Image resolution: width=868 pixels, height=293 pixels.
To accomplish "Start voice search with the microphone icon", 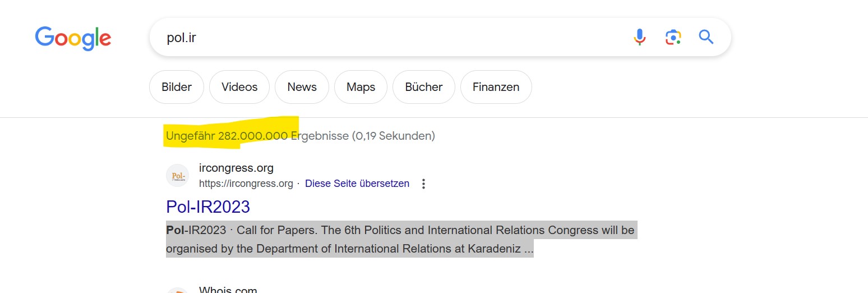I will click(640, 37).
